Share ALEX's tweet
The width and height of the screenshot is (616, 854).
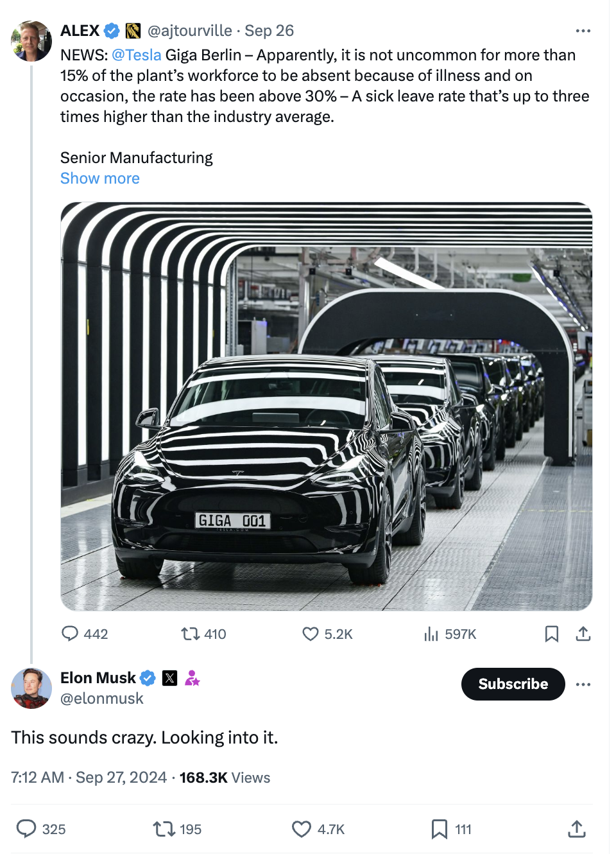[583, 634]
